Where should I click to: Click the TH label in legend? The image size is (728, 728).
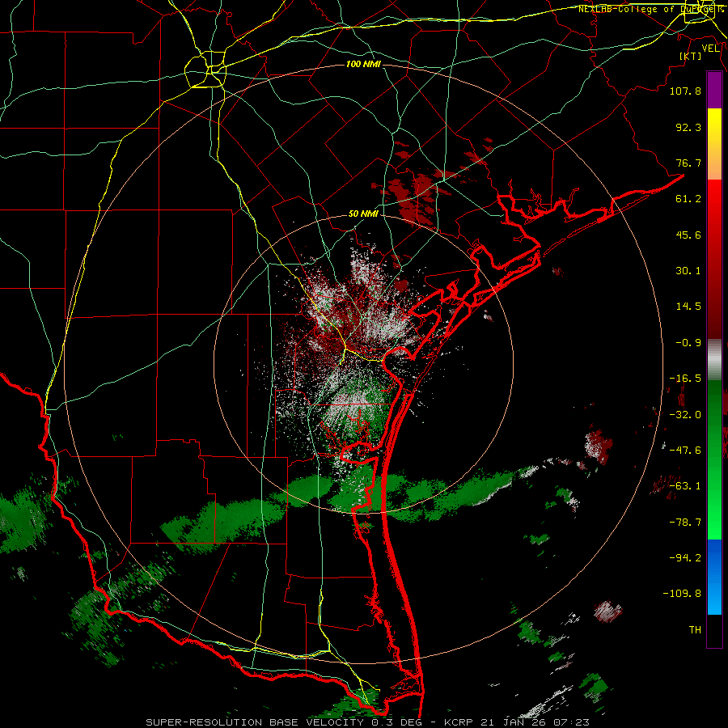pyautogui.click(x=695, y=630)
